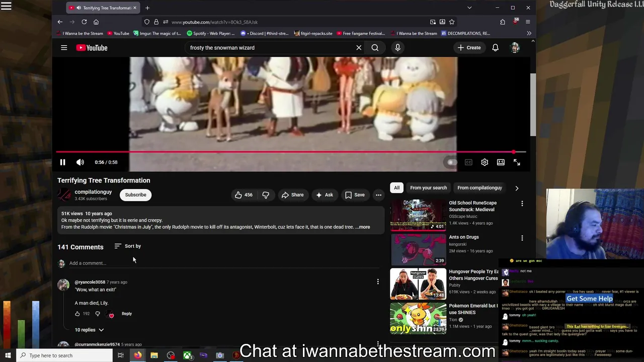Open the Ask AI button
Screen dimensions: 644x362
coord(324,195)
